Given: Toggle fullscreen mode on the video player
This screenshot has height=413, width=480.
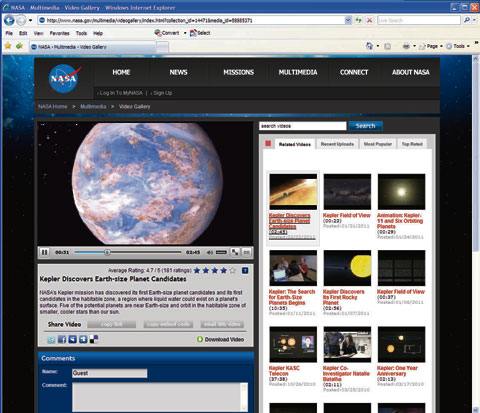Looking at the screenshot, I should (235, 252).
